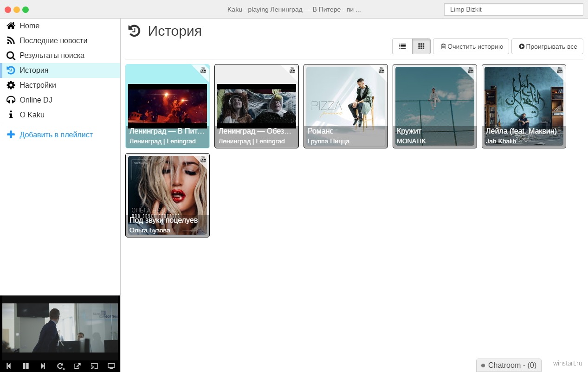Play the Романс track by Группа Пицца
Viewport: 588px width, 372px height.
coord(346,106)
